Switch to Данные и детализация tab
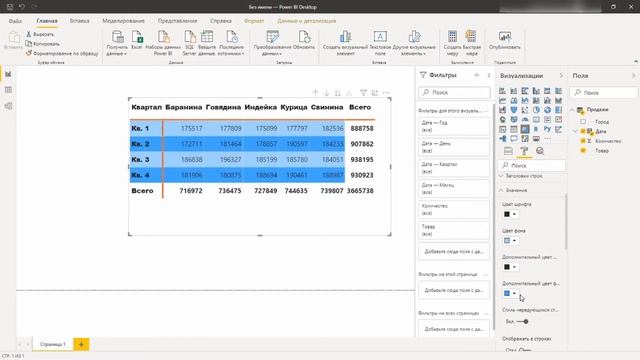Image resolution: width=640 pixels, height=360 pixels. (x=307, y=21)
